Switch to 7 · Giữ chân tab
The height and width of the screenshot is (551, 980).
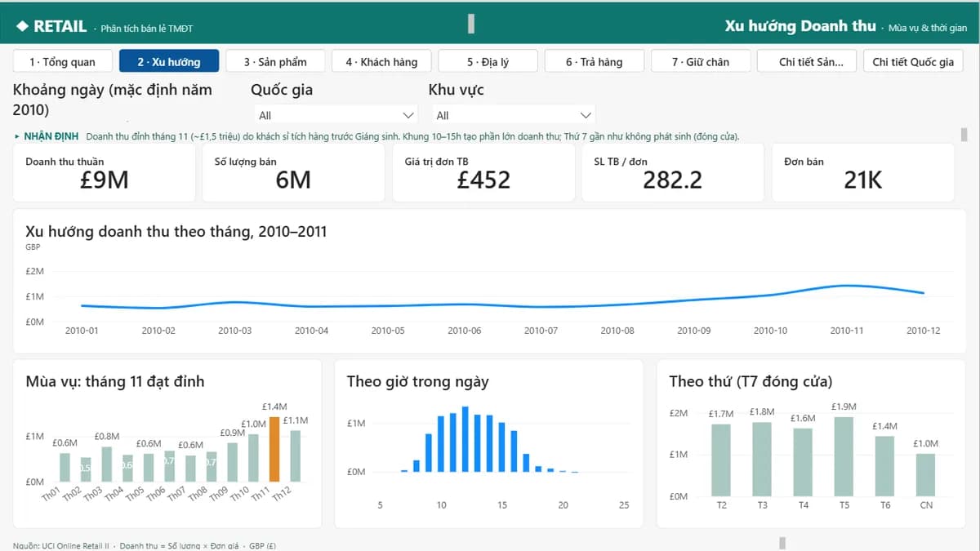[x=700, y=61]
